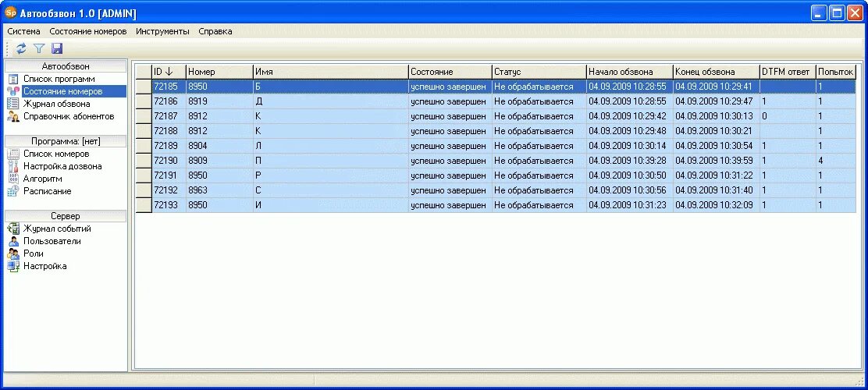Open the Состояние номеров menu
Image resolution: width=868 pixels, height=390 pixels.
click(x=88, y=31)
